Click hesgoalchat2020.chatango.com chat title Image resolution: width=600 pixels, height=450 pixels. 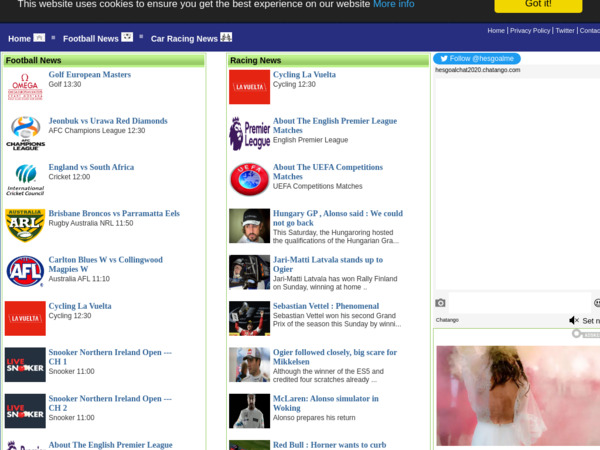click(x=478, y=70)
